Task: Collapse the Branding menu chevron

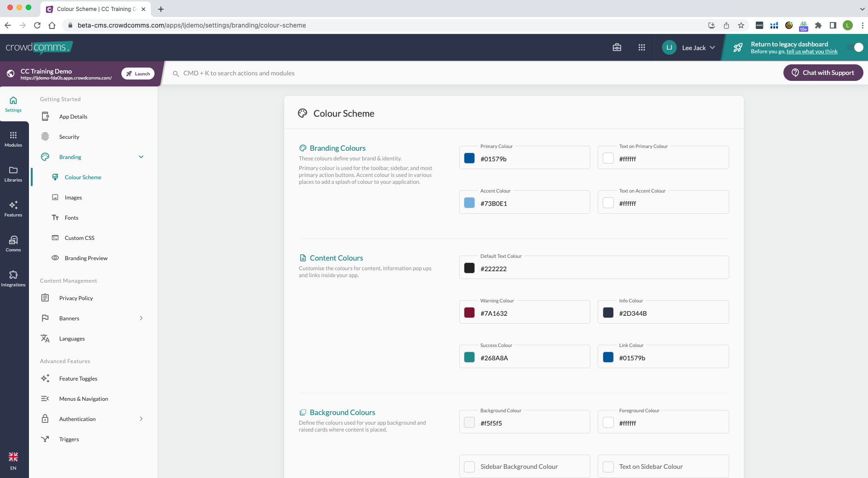Action: 141,157
